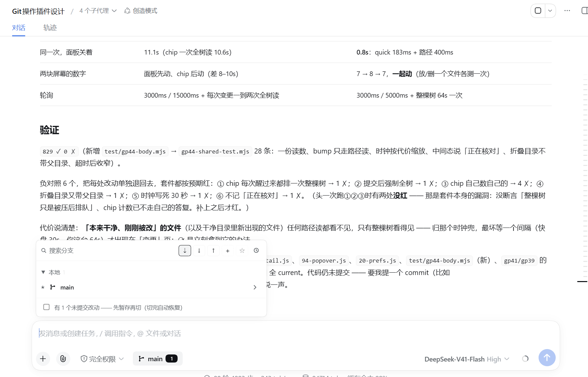This screenshot has width=588, height=377.
Task: Click the pull (solid down arrow) button
Action: [x=199, y=250]
